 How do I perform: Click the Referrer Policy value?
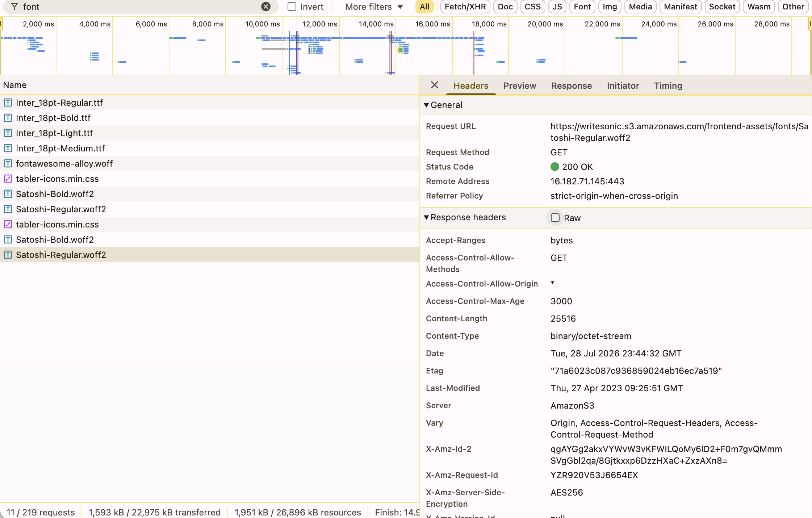tap(614, 196)
